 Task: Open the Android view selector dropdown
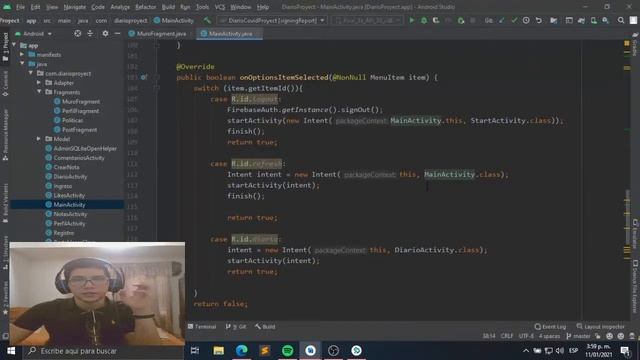[x=33, y=33]
